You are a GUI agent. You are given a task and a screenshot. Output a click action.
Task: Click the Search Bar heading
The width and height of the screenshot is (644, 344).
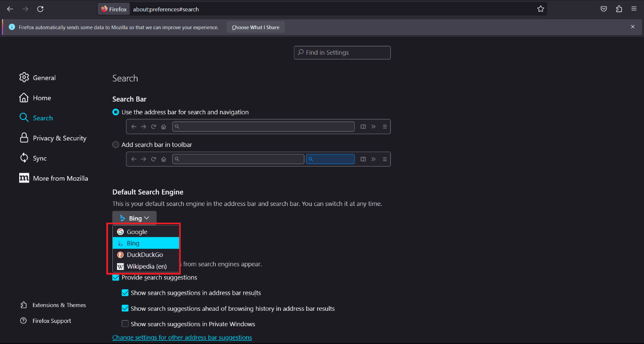130,99
